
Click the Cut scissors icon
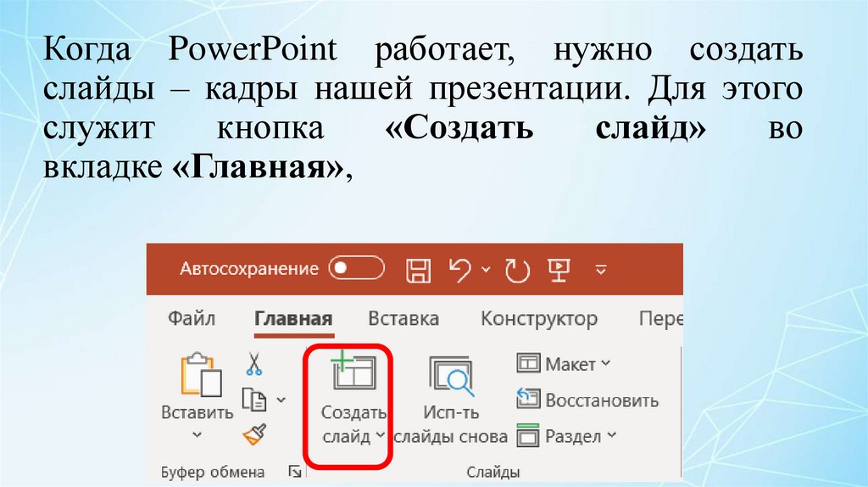tap(253, 364)
